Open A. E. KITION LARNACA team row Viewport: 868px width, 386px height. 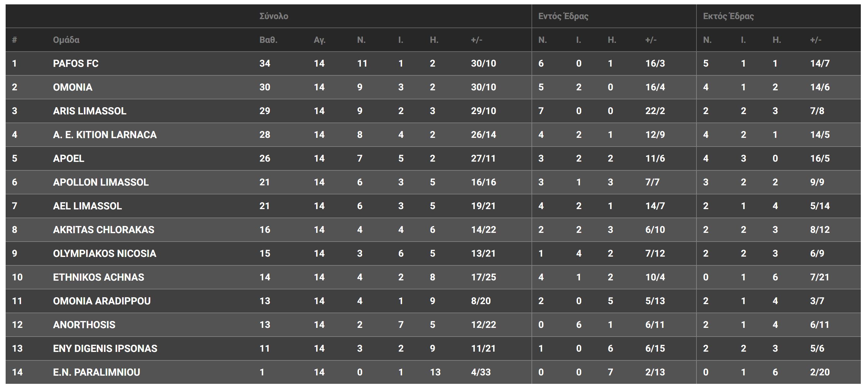pyautogui.click(x=105, y=135)
